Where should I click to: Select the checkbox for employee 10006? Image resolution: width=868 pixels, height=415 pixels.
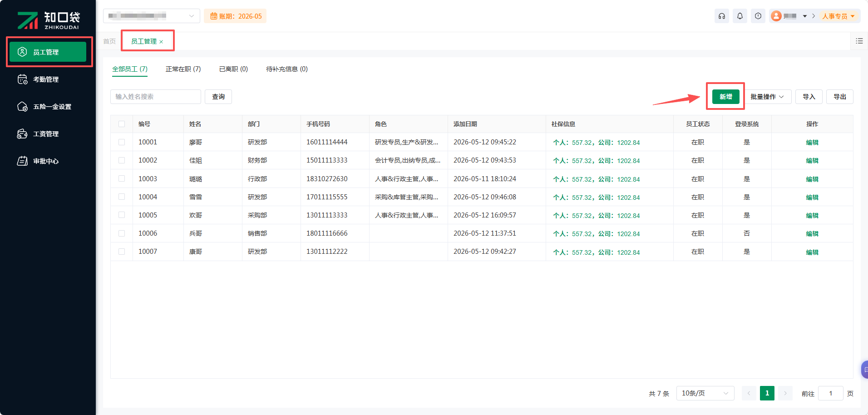point(122,233)
